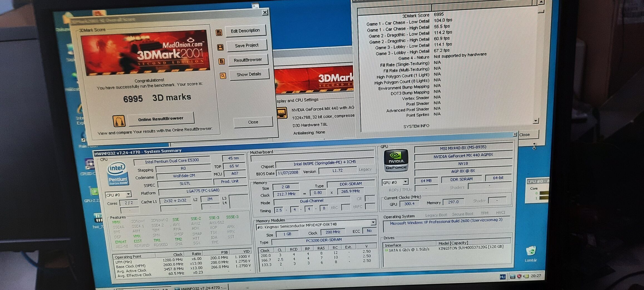This screenshot has height=290, width=644.
Task: Click the NVIDIA GeForce4 MX 440 AGP8X field
Action: pos(463,156)
